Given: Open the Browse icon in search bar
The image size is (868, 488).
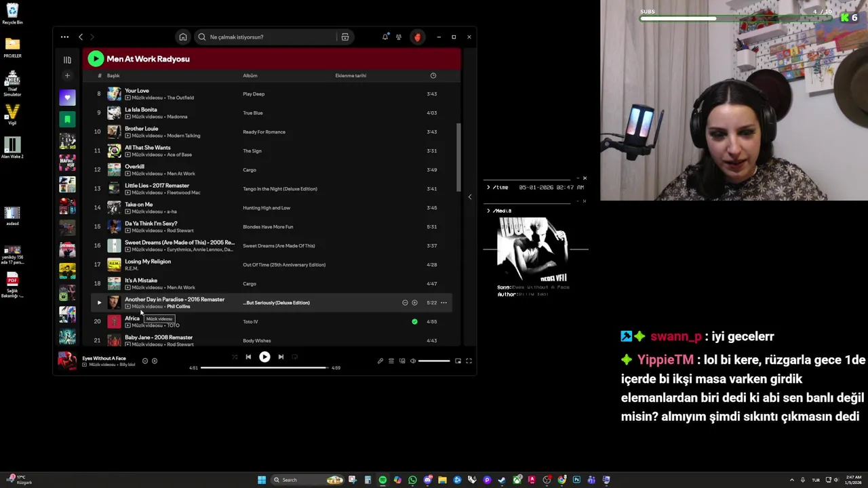Looking at the screenshot, I should coord(344,37).
